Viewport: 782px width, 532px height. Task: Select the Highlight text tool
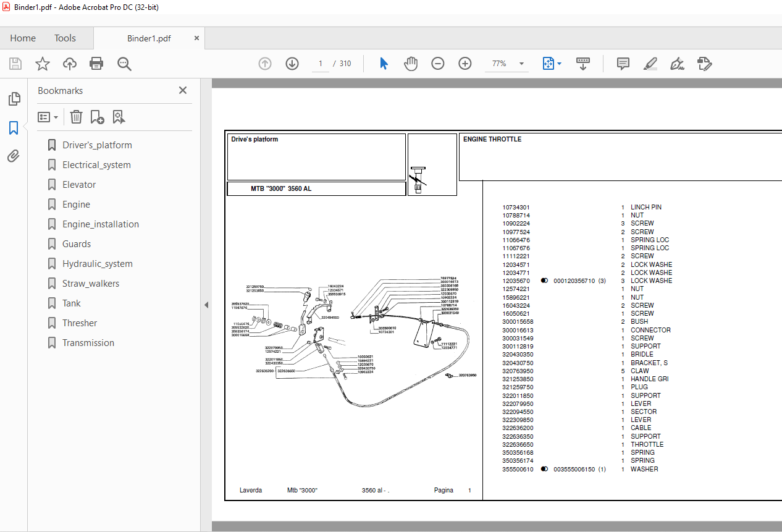(x=650, y=64)
